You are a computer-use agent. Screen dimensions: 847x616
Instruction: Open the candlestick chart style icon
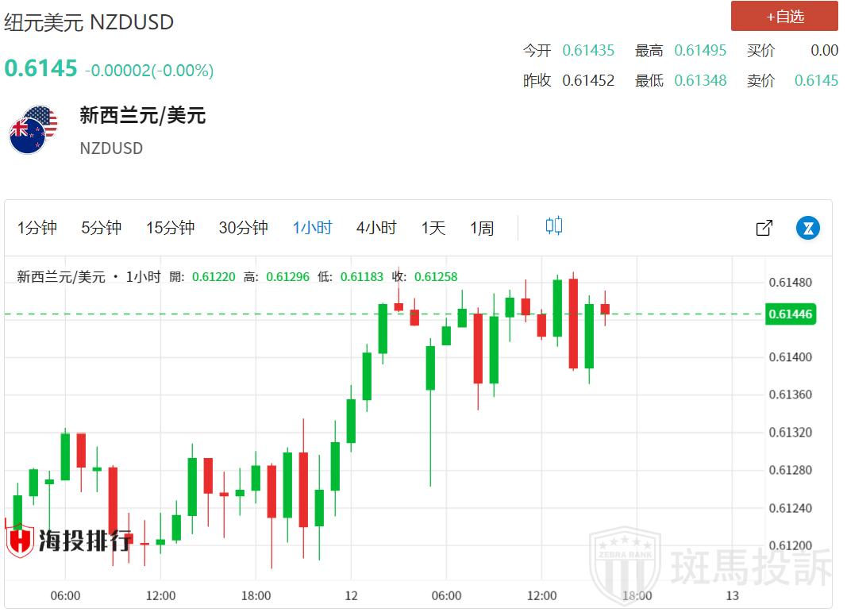point(553,226)
